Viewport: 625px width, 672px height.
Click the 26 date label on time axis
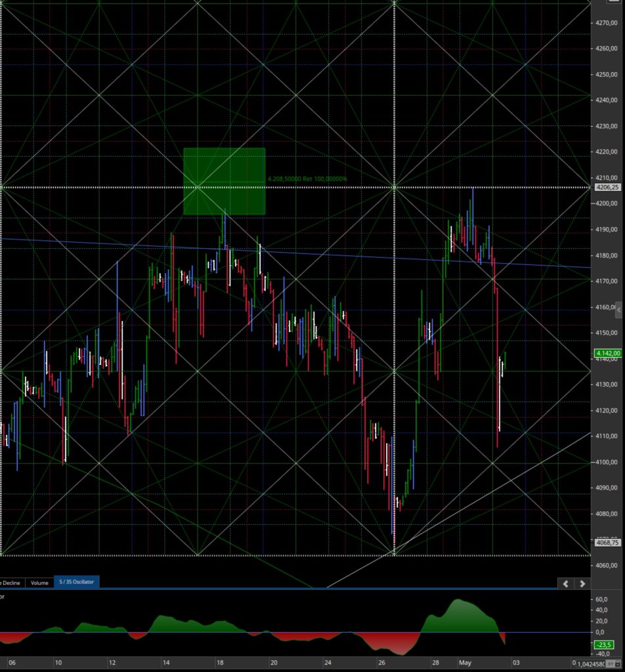(381, 663)
